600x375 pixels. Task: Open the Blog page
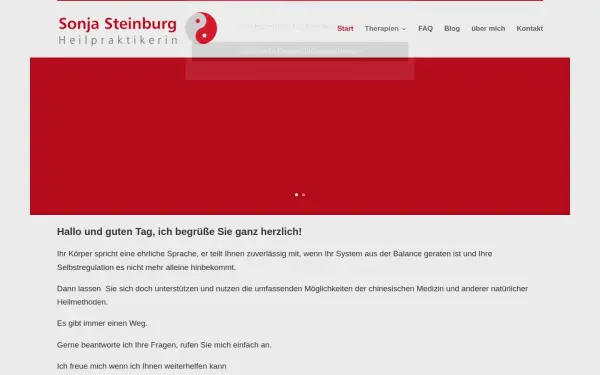(452, 28)
